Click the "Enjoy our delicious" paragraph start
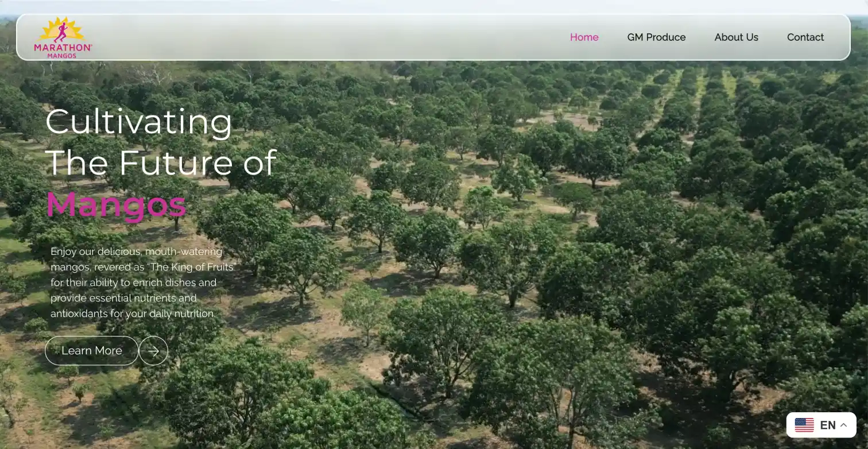The width and height of the screenshot is (868, 449). 96,251
